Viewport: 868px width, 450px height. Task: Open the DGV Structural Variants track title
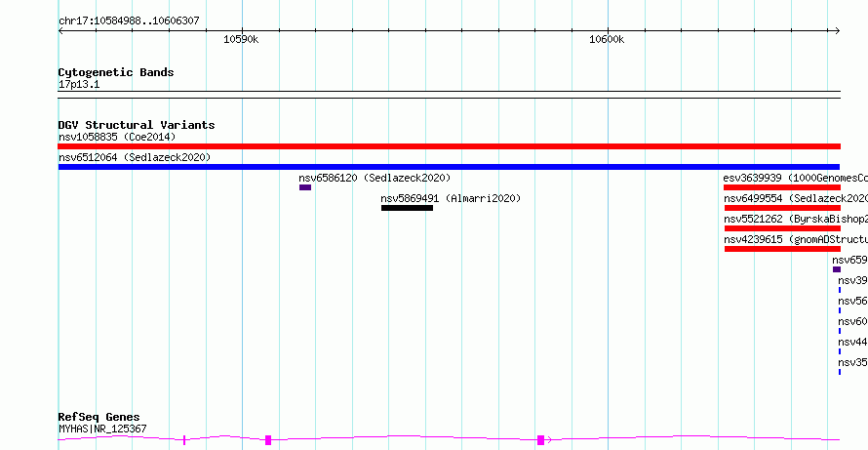click(137, 125)
